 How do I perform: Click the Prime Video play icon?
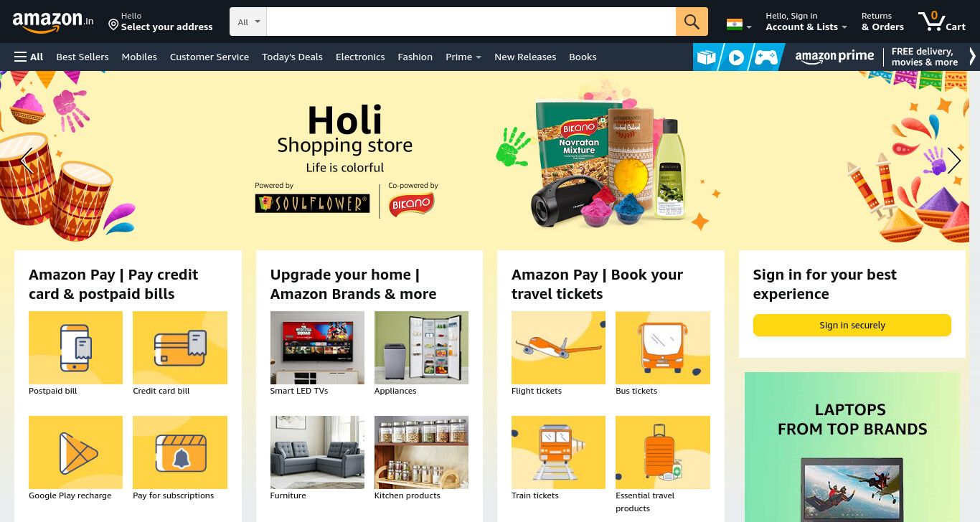tap(736, 57)
